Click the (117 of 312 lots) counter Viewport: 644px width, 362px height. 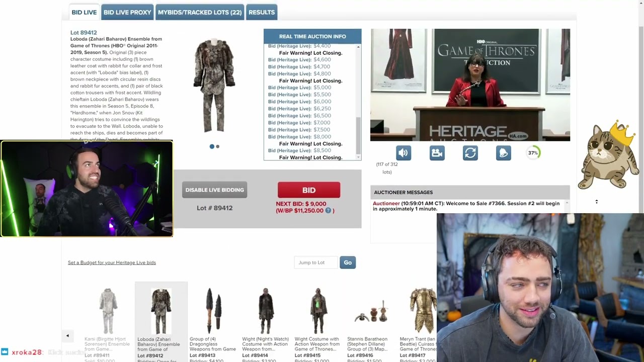click(387, 168)
